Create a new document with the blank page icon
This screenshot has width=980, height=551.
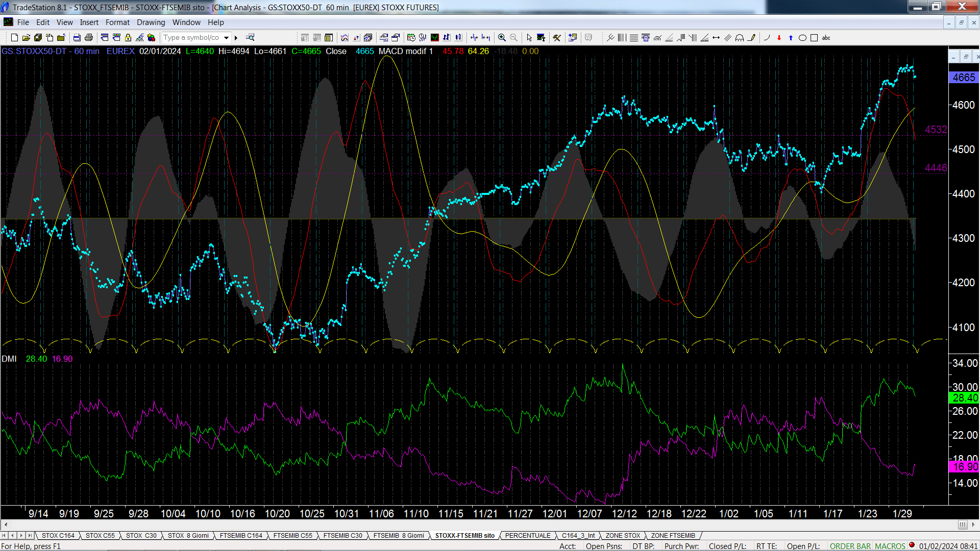click(14, 38)
